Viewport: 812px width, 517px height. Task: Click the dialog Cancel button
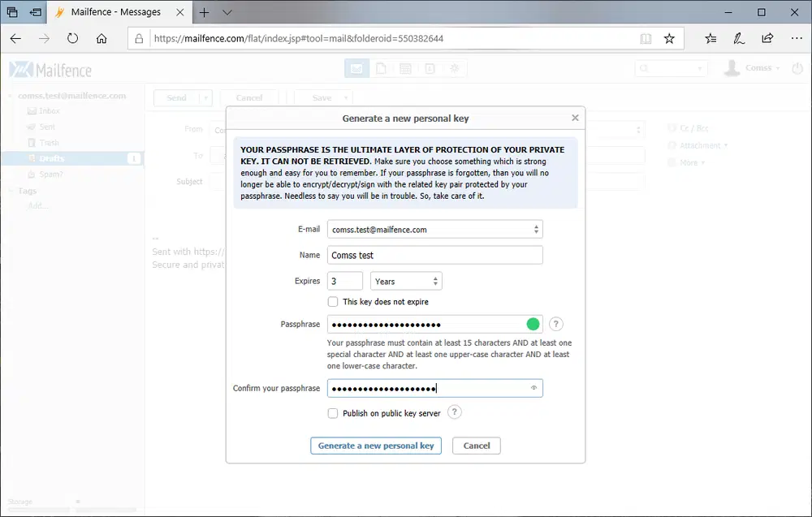pos(477,446)
